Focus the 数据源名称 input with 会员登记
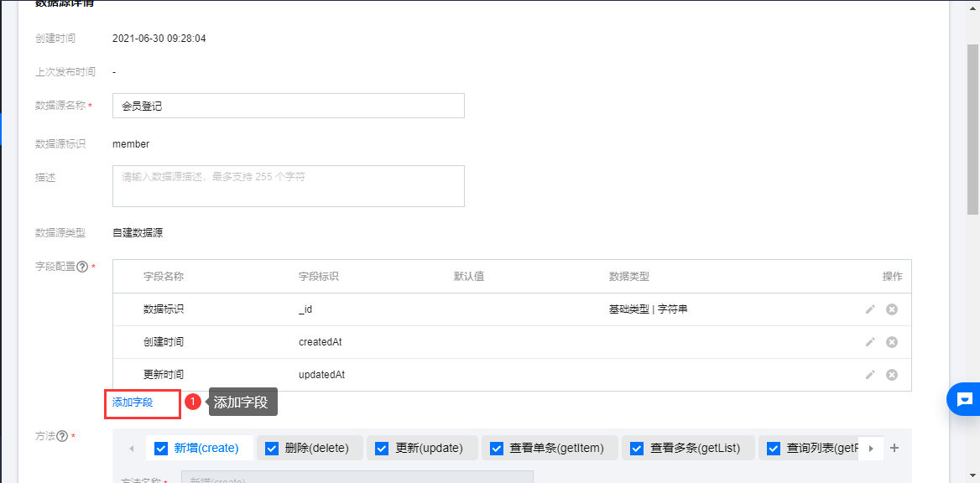 click(x=288, y=106)
